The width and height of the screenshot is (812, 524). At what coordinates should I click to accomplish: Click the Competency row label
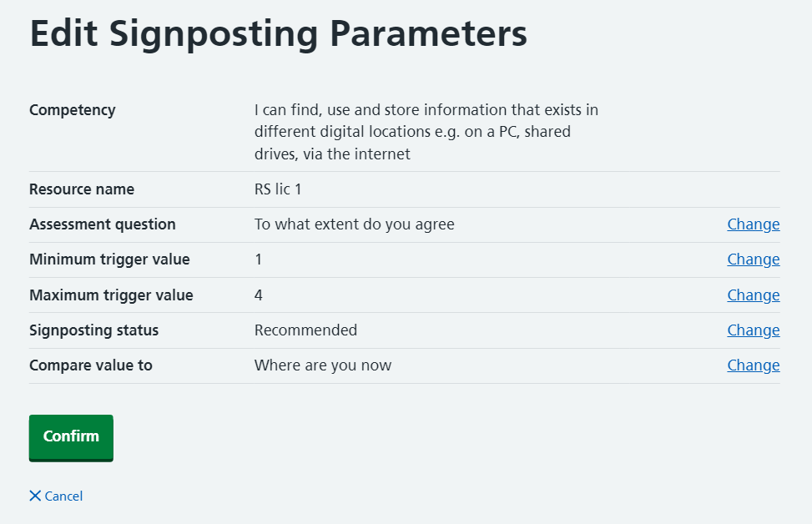point(73,110)
